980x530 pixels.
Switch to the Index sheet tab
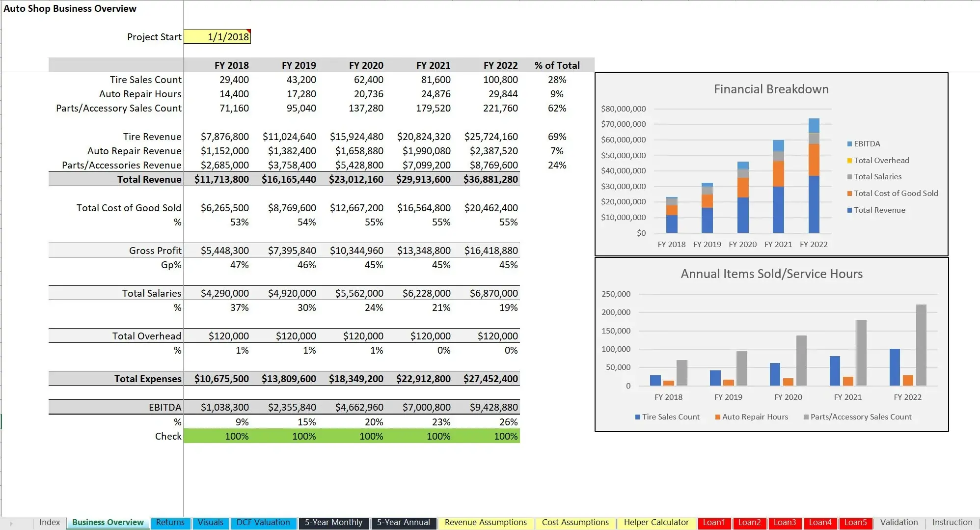(x=49, y=523)
